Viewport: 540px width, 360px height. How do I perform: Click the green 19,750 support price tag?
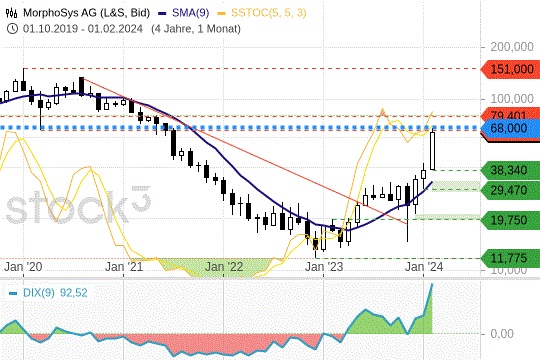(x=510, y=220)
